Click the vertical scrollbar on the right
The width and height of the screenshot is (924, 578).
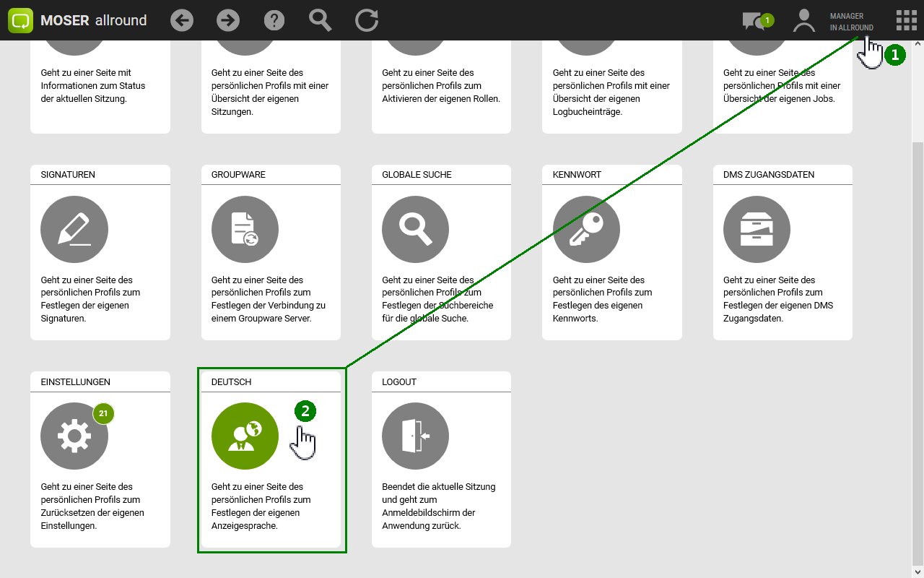[x=918, y=347]
